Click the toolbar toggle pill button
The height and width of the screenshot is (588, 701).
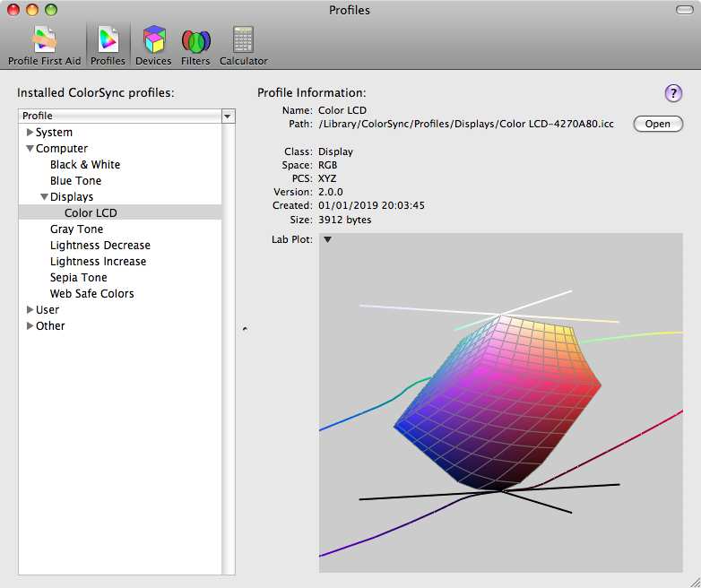(x=685, y=10)
